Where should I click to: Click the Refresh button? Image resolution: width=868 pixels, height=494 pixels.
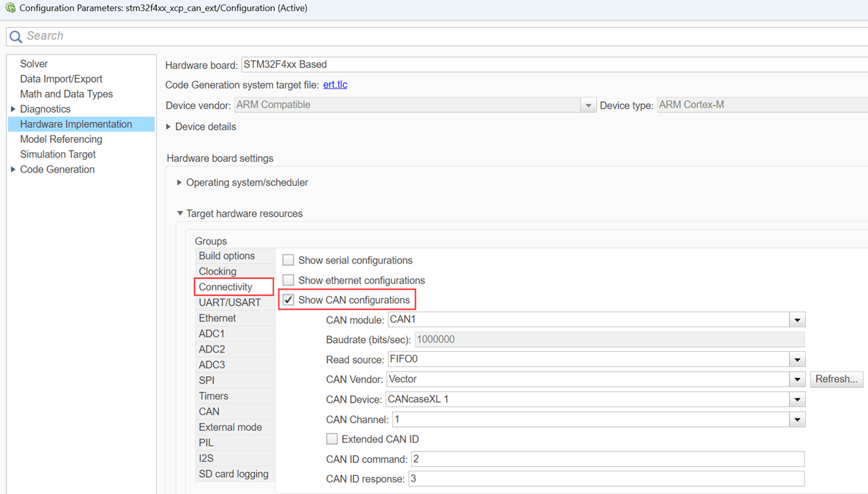pos(836,380)
